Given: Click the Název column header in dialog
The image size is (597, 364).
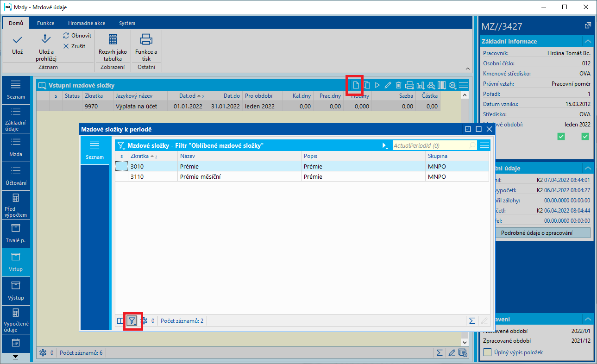Looking at the screenshot, I should pos(239,156).
